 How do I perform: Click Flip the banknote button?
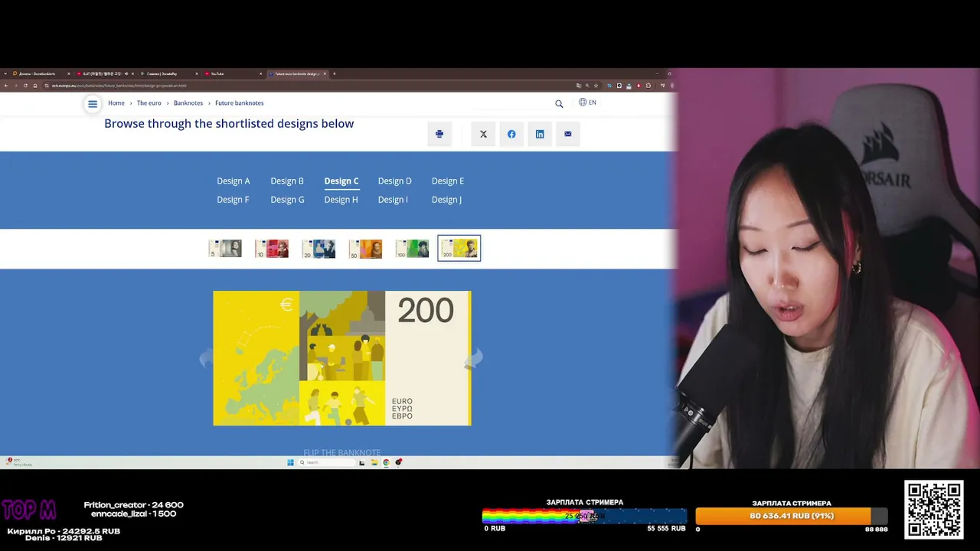click(x=342, y=452)
